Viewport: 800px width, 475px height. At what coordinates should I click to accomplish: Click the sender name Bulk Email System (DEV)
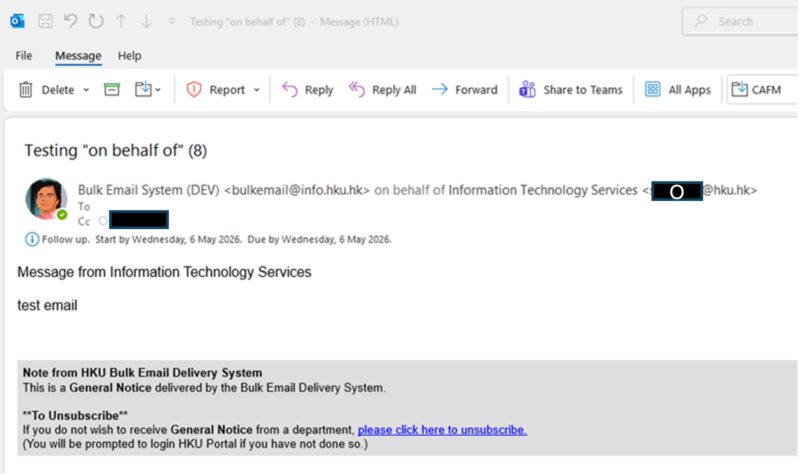[x=148, y=190]
